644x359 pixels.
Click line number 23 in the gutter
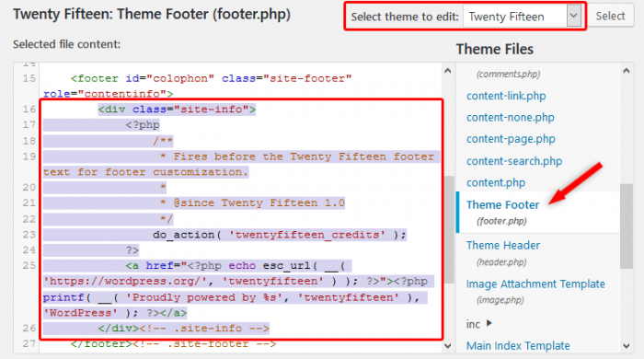29,235
